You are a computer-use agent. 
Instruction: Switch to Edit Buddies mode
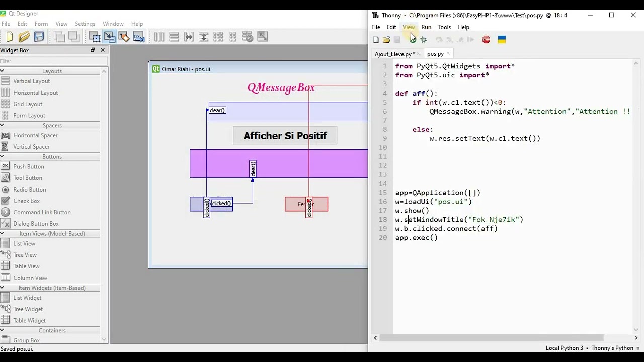pos(124,36)
